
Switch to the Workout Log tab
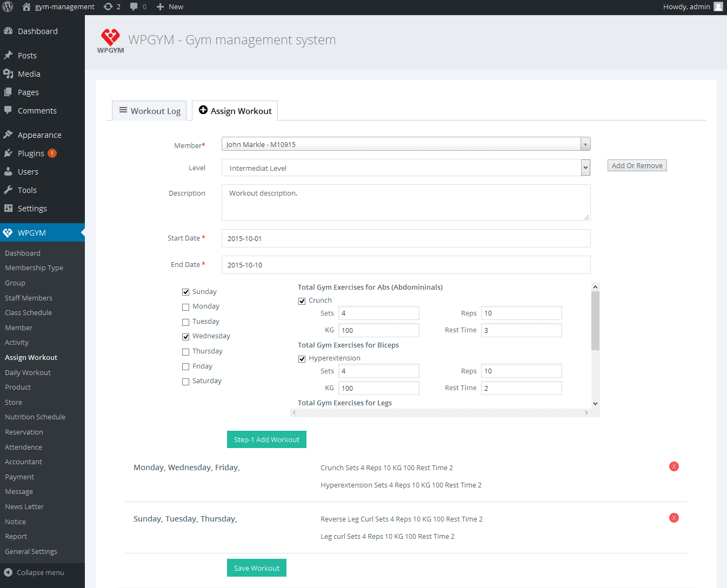(150, 111)
